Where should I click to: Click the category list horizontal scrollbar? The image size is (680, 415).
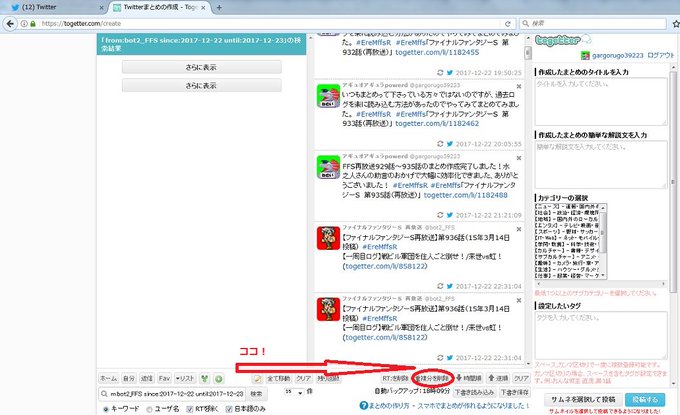[601, 284]
